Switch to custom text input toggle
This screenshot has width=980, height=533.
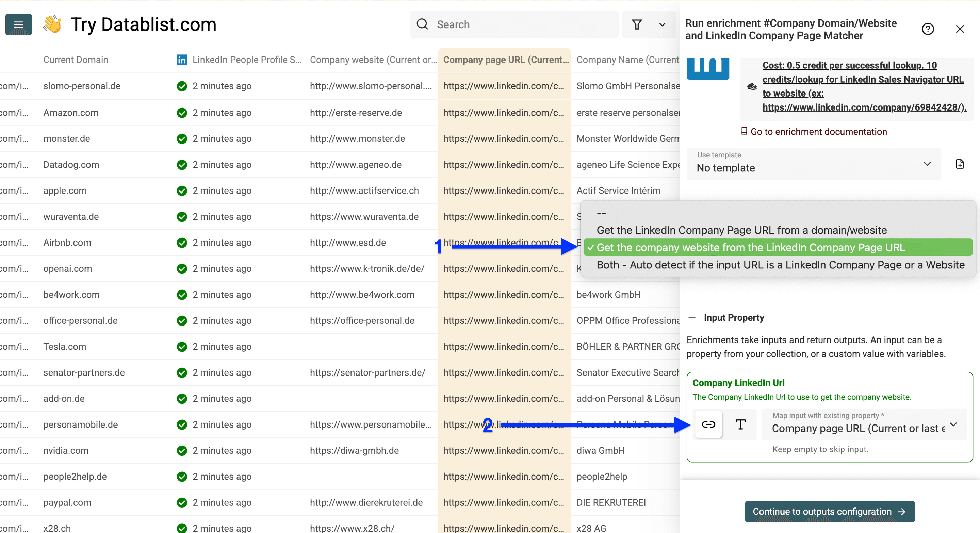[x=740, y=424]
